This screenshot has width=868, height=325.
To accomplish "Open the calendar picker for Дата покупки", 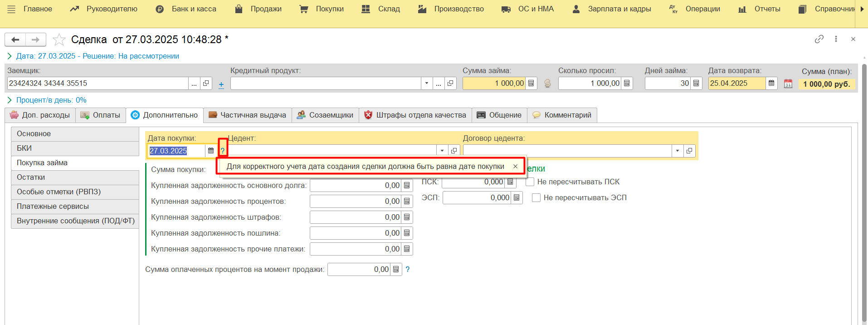I will coord(211,151).
